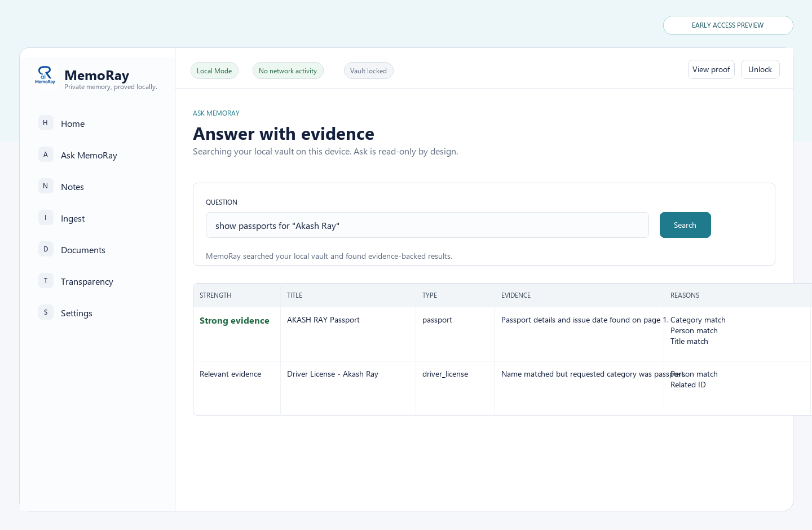Click the MemoRay logo icon
This screenshot has width=812, height=530.
pyautogui.click(x=45, y=76)
